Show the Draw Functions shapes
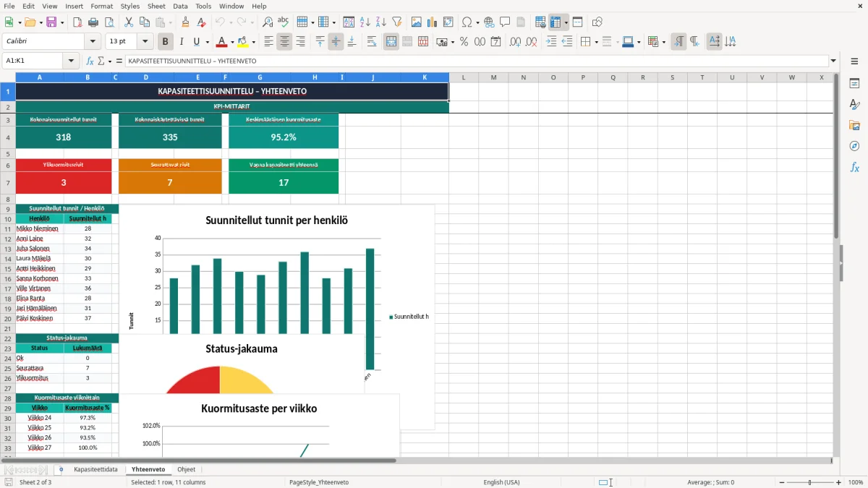The width and height of the screenshot is (868, 488). pyautogui.click(x=597, y=22)
